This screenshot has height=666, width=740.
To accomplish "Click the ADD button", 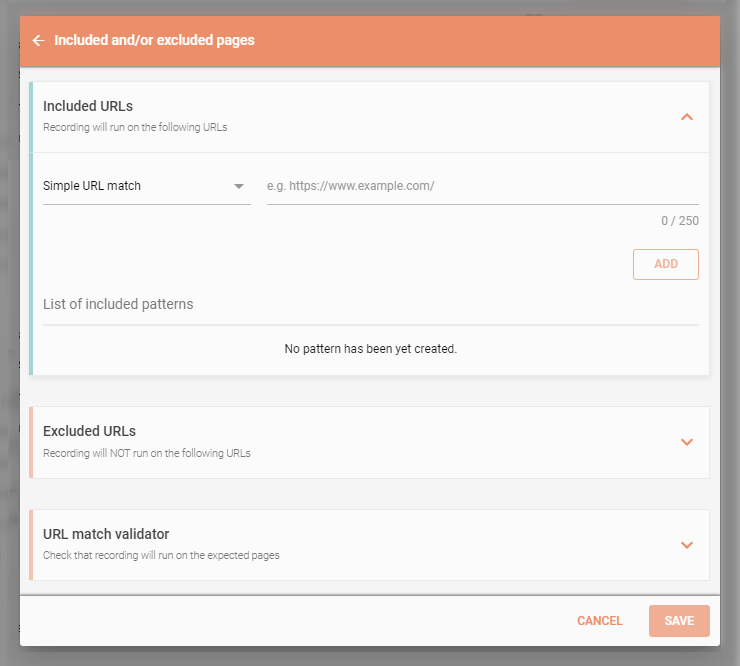I will tap(665, 264).
